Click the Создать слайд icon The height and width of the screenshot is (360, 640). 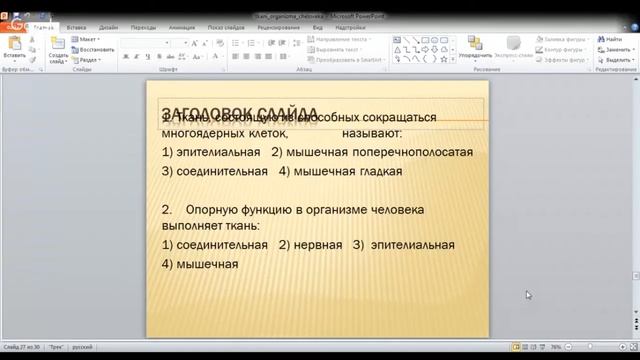click(x=58, y=43)
